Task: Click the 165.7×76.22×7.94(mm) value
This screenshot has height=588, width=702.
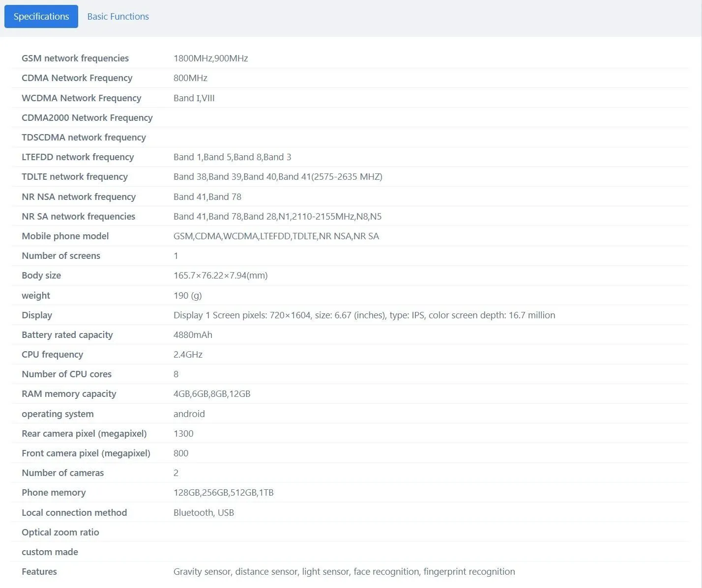Action: point(221,275)
